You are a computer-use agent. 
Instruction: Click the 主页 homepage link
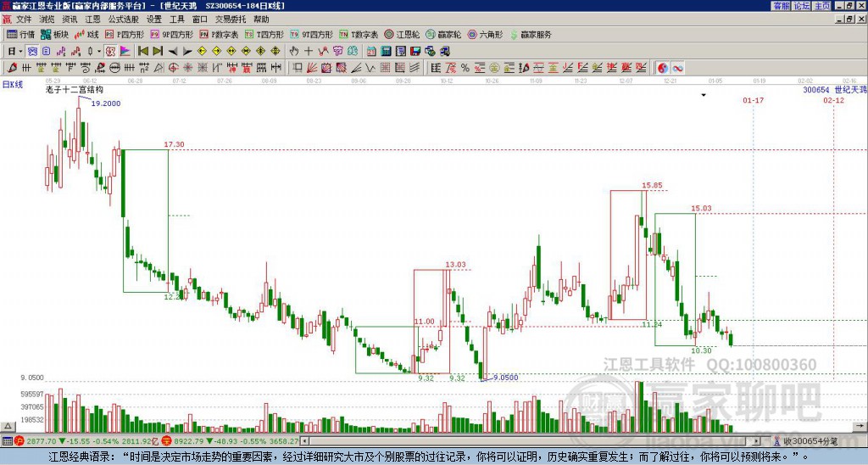click(x=822, y=6)
